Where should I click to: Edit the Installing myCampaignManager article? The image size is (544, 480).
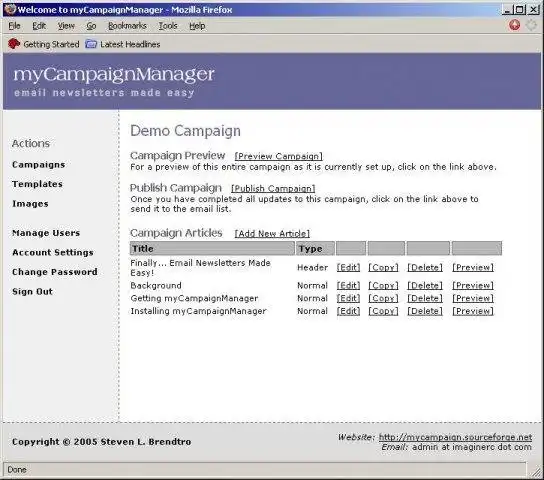pos(348,311)
